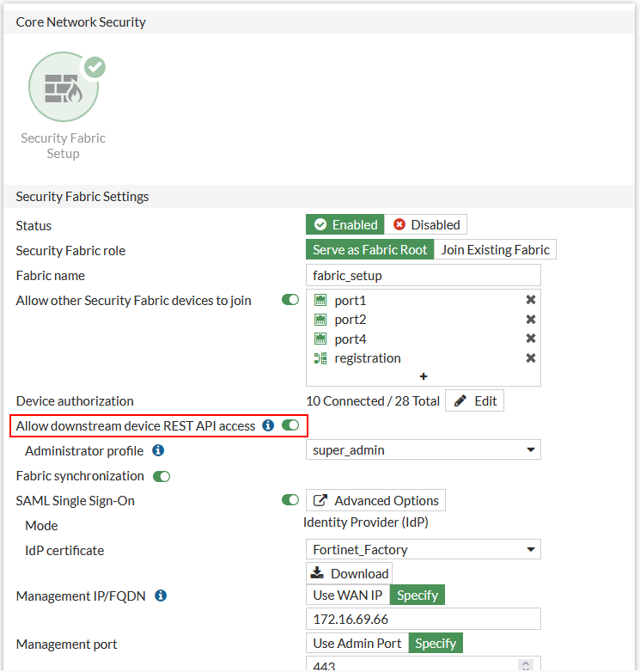The height and width of the screenshot is (672, 640).
Task: Remove port2 from allowed interfaces
Action: 531,320
